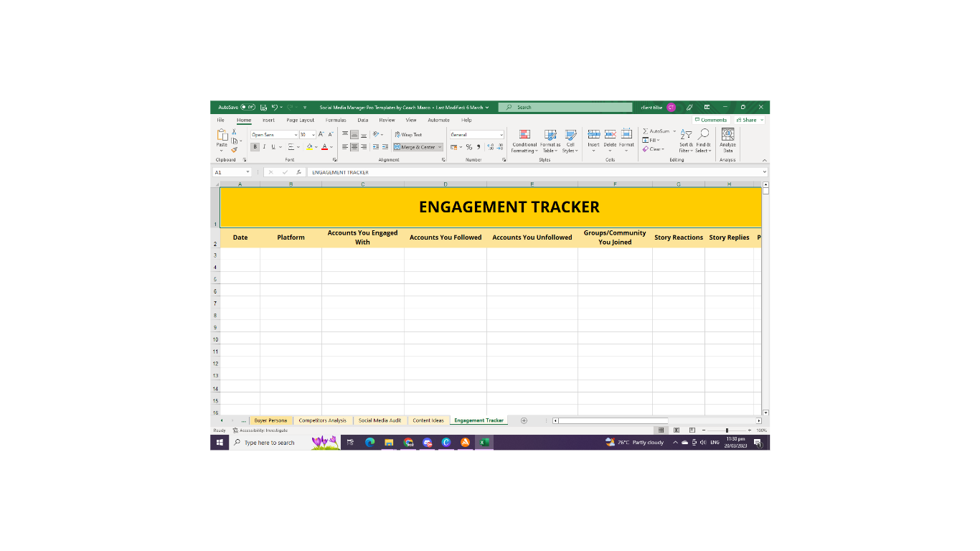
Task: Expand the Name Box dropdown arrow
Action: coord(248,172)
